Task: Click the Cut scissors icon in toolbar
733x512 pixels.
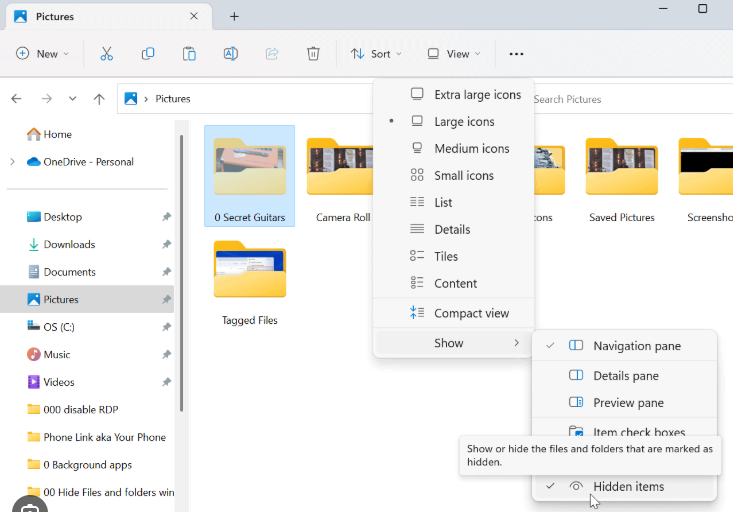Action: pyautogui.click(x=107, y=54)
